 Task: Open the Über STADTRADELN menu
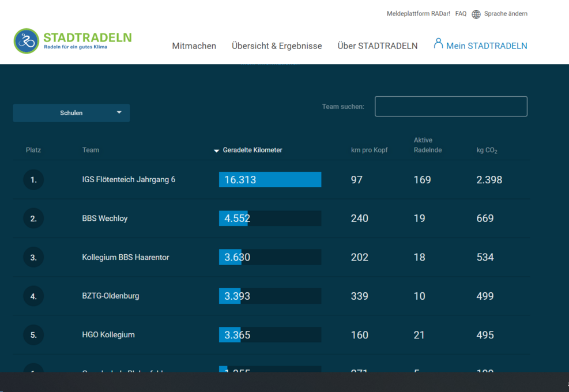378,46
